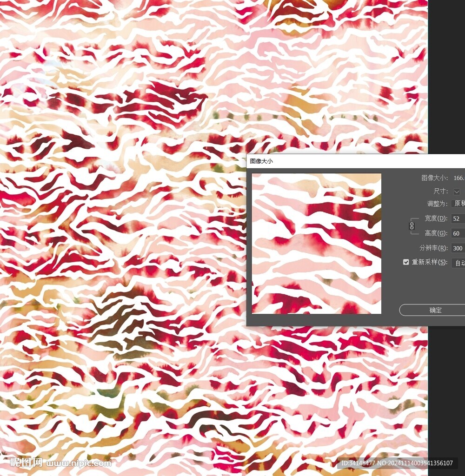
Task: Select the 高度 input field showing 60
Action: [458, 233]
